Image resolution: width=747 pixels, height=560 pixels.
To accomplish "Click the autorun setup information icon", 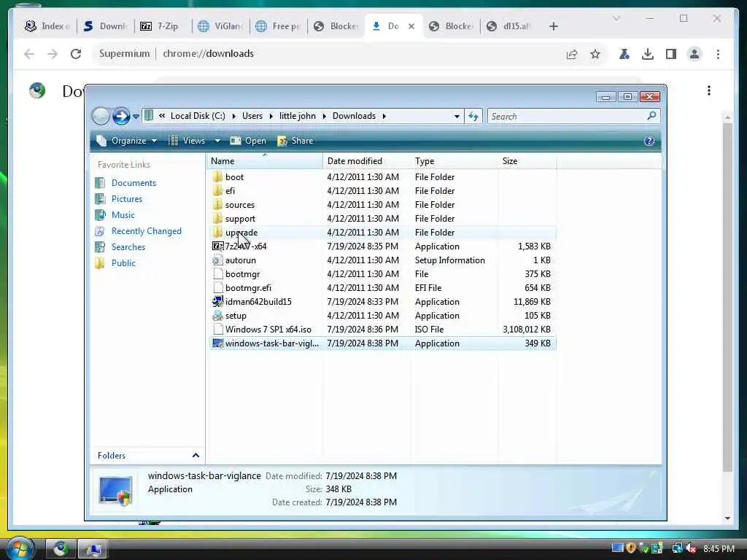I will point(217,260).
